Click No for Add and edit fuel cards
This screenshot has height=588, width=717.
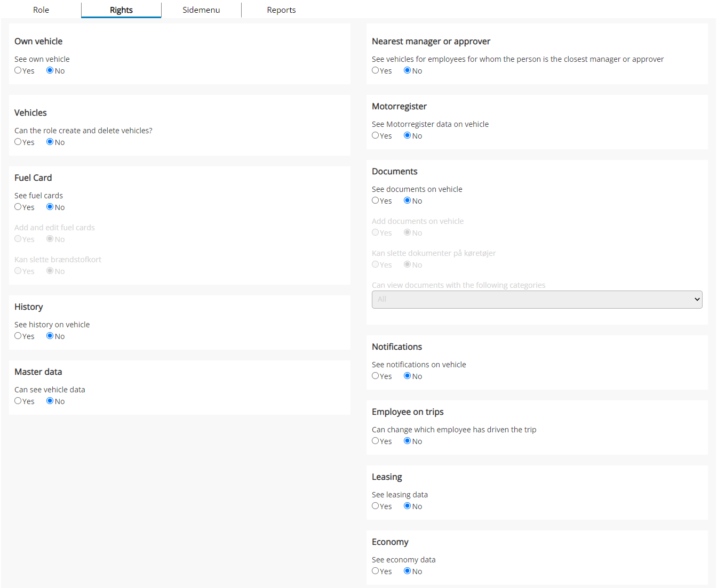50,239
